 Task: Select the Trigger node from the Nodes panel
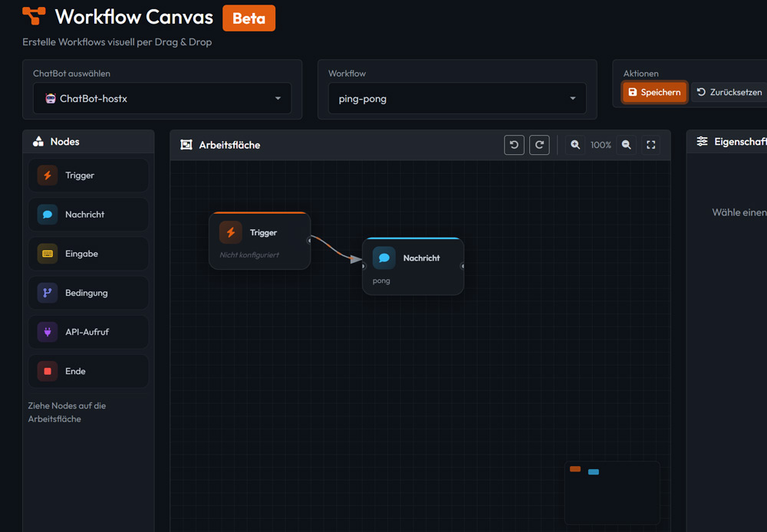point(87,175)
